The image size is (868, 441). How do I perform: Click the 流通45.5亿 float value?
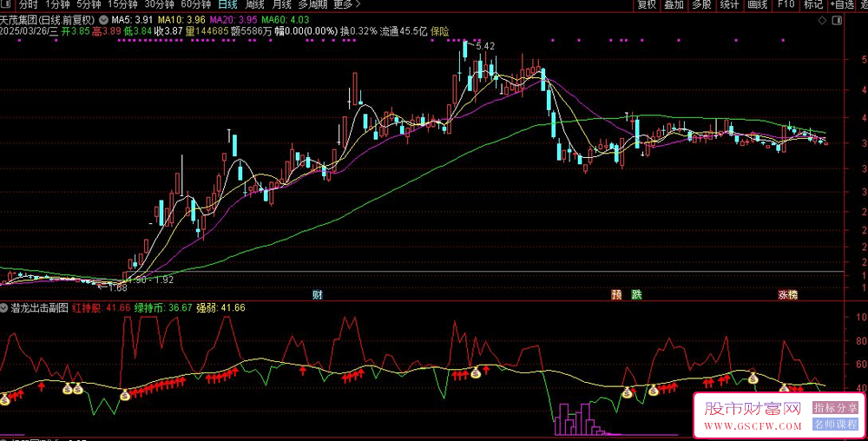[404, 31]
